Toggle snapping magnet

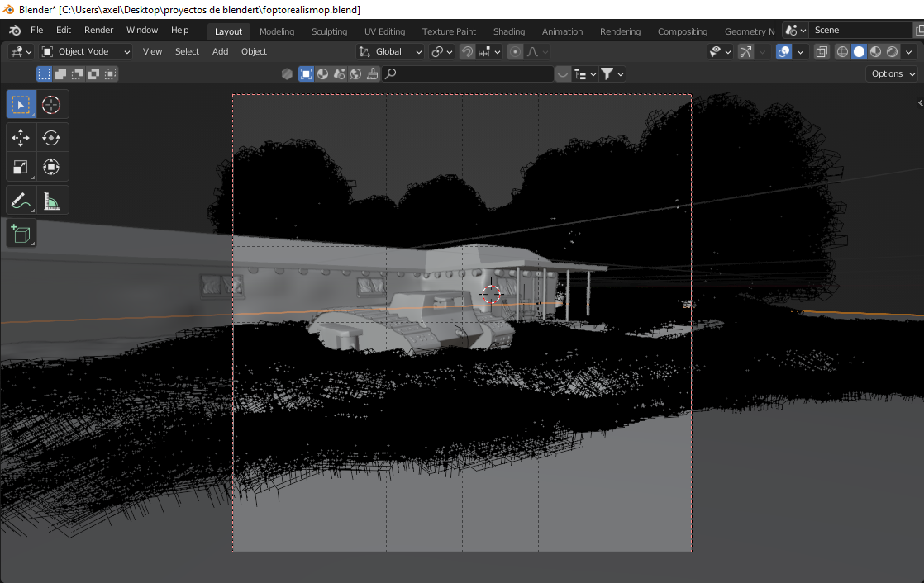tap(467, 52)
